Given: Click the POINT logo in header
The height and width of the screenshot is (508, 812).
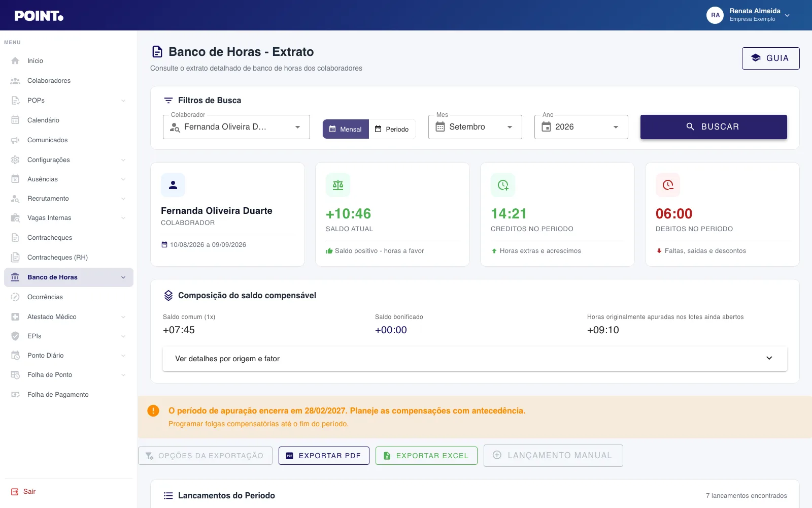Looking at the screenshot, I should (x=39, y=16).
